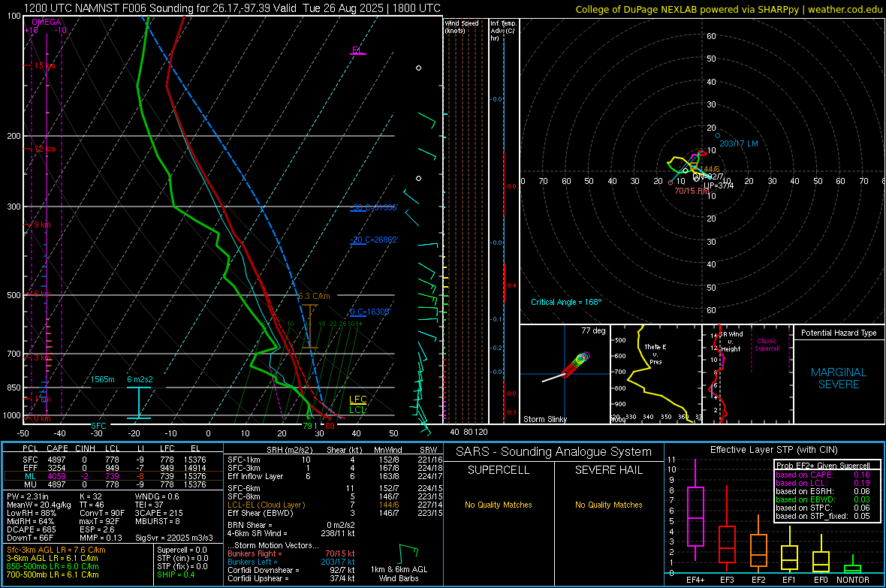Click the green LCL label on skew-T
The image size is (886, 588).
click(357, 409)
